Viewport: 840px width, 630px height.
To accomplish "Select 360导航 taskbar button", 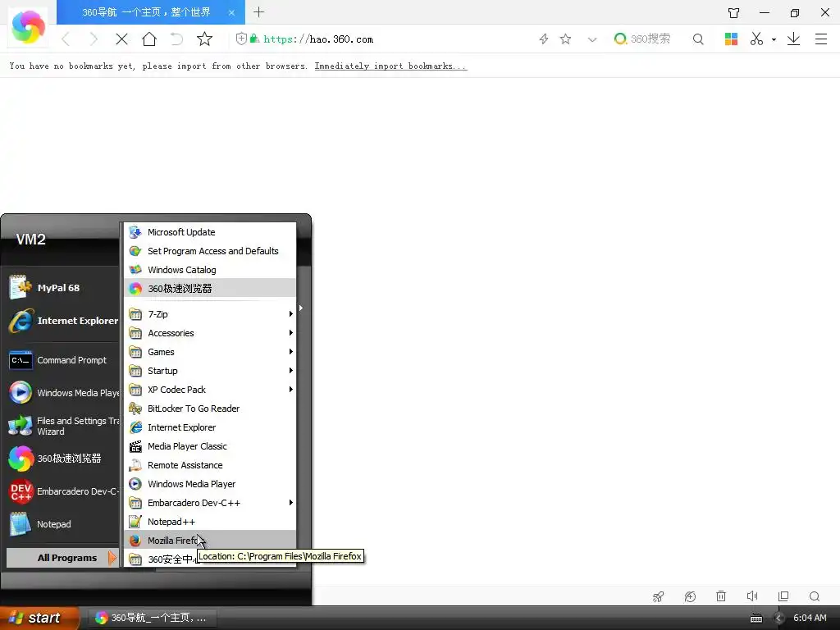I will [152, 618].
